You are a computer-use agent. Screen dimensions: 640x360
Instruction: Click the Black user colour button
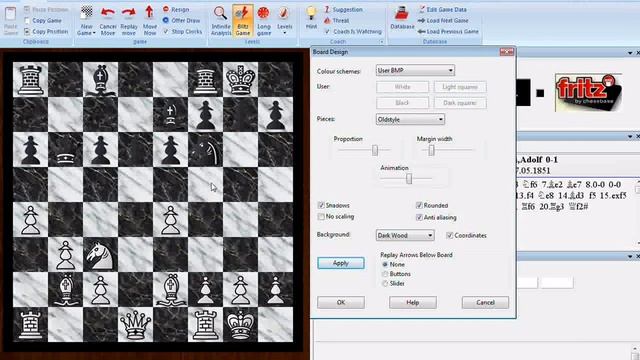pos(402,103)
